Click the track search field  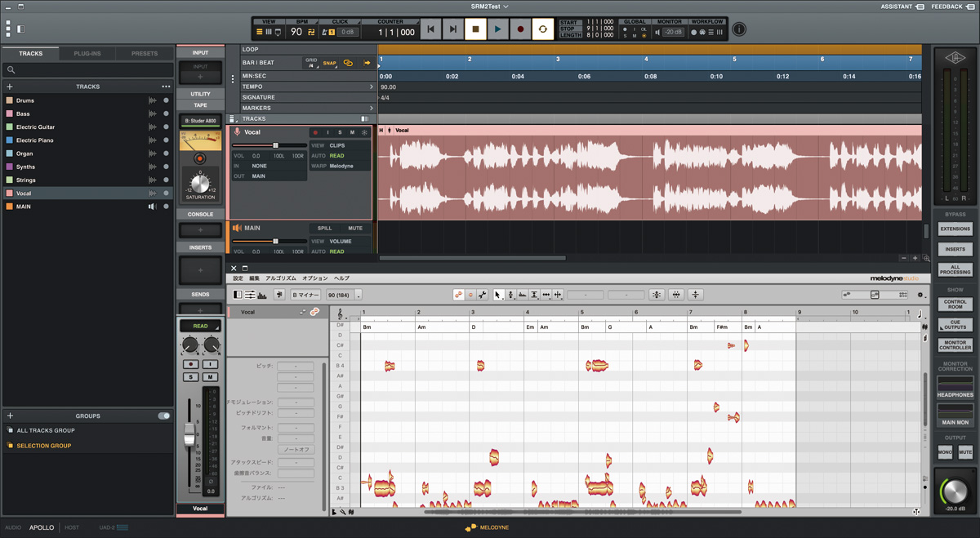point(88,70)
